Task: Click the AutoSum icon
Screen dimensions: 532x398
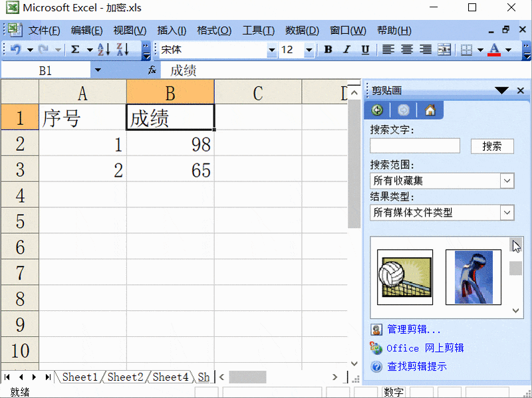Action: coord(74,50)
